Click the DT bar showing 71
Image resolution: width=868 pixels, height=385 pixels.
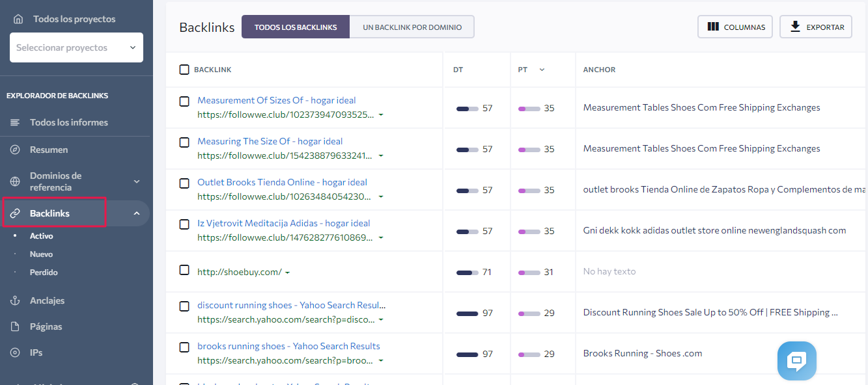[x=468, y=272]
